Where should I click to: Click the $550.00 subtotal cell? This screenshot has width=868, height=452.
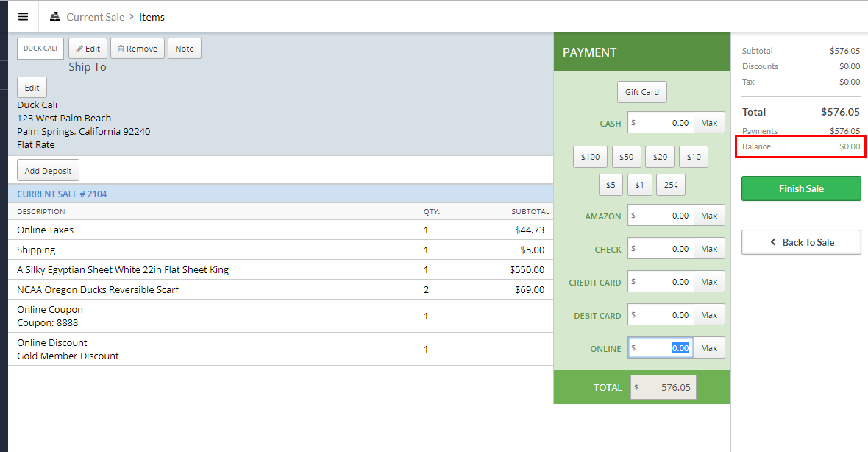tap(527, 269)
